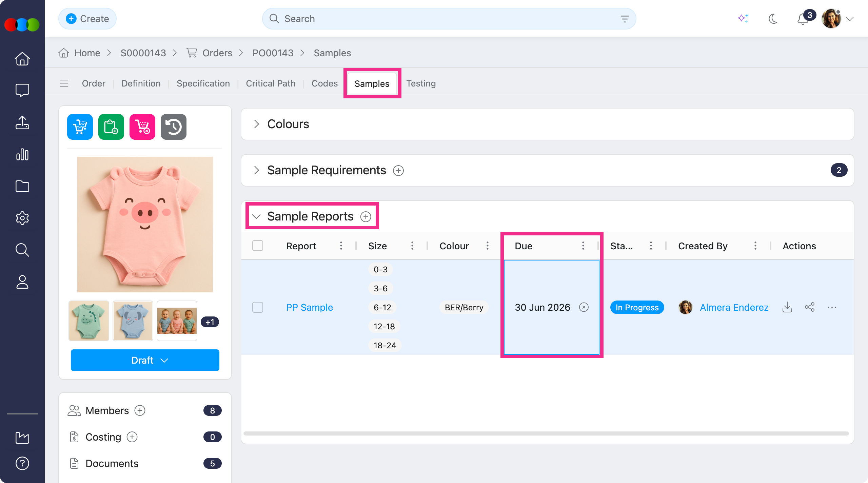Open Report column options menu
This screenshot has height=483, width=868.
(x=341, y=246)
